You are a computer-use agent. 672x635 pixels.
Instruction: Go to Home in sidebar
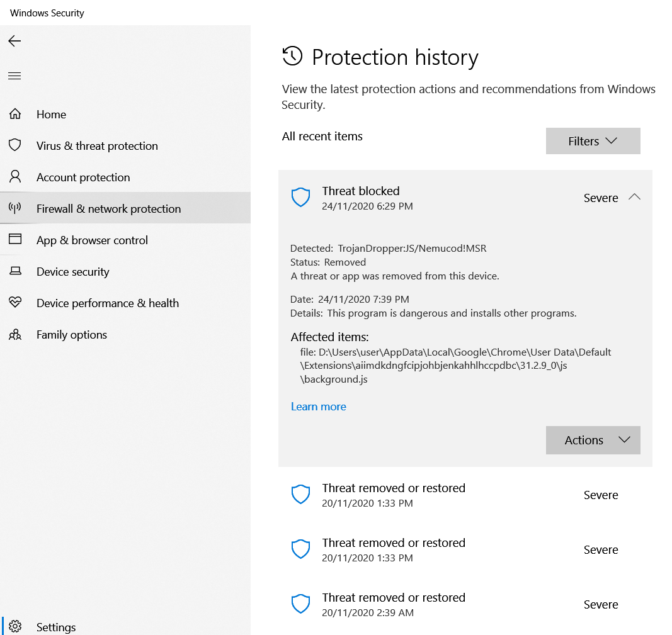click(125, 115)
